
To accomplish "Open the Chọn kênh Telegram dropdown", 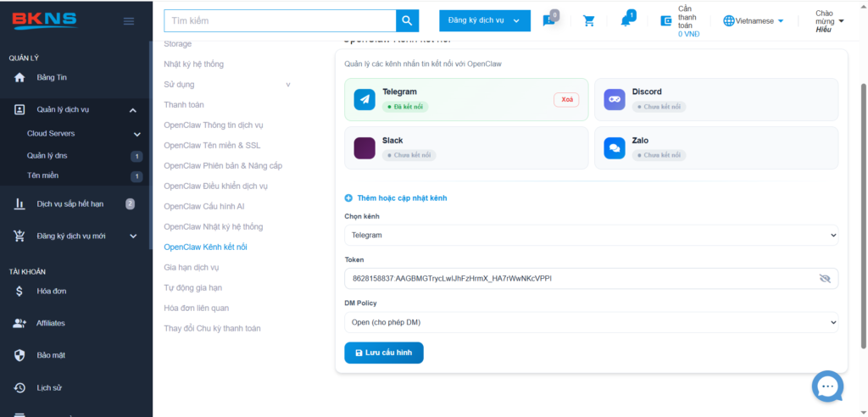I will click(591, 235).
